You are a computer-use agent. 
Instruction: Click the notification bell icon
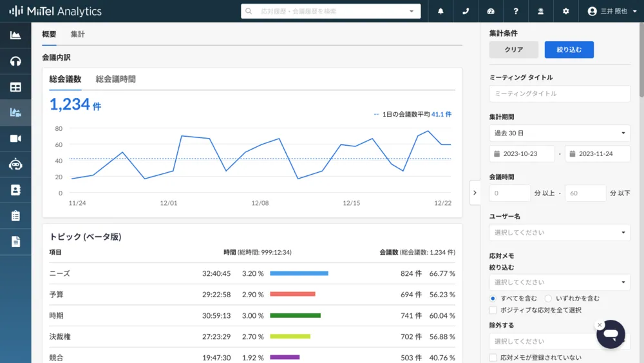coord(440,11)
